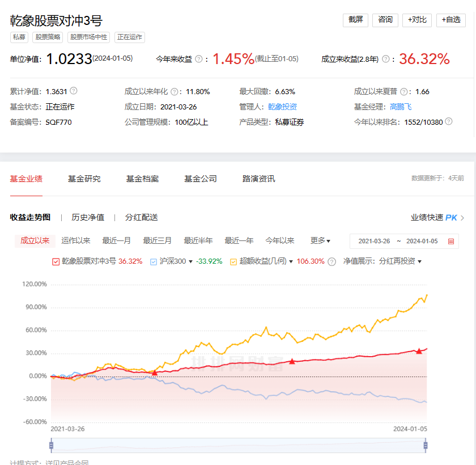This screenshot has width=476, height=465.
Task: Show help for 成立来收益(2.8年)
Action: coord(385,59)
